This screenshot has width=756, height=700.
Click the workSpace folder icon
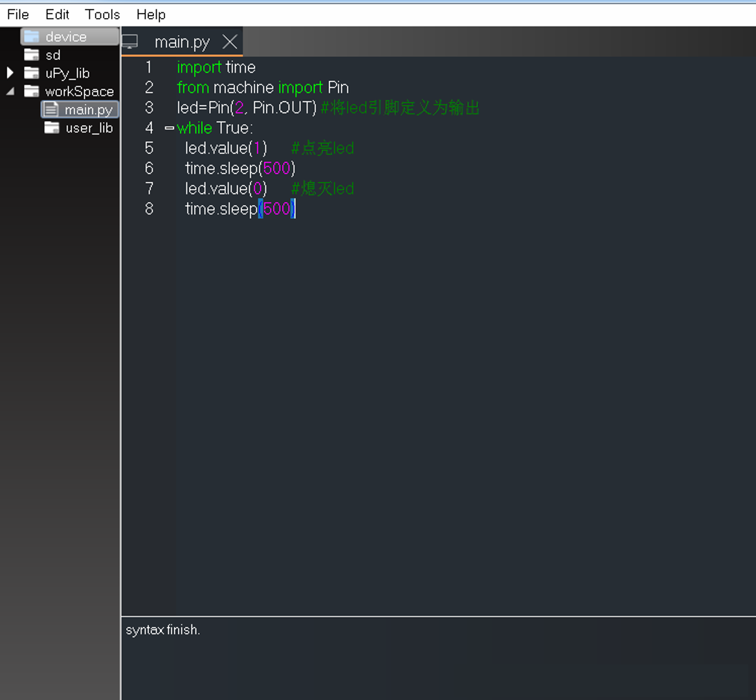[x=31, y=91]
